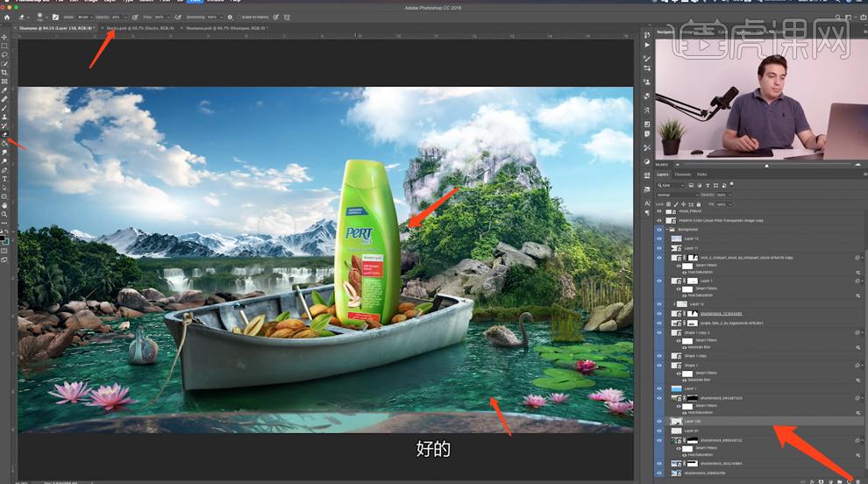
Task: Collapse the Background group arrow
Action: pyautogui.click(x=666, y=229)
